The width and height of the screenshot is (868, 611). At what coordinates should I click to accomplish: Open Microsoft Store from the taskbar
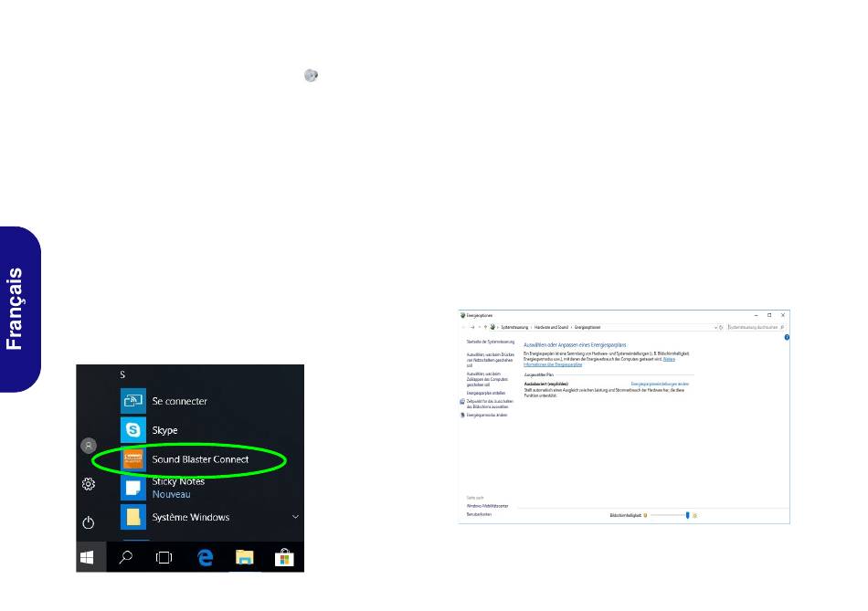(x=284, y=557)
